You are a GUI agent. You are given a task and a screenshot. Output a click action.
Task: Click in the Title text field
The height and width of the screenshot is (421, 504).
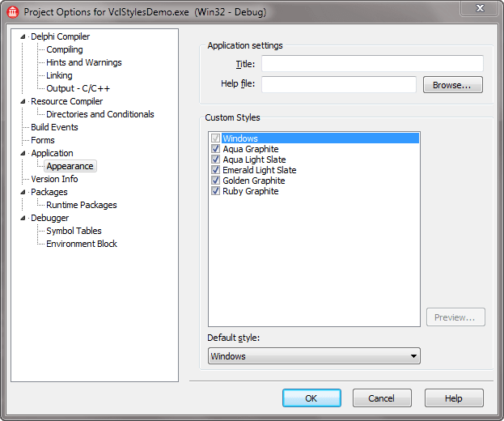pyautogui.click(x=371, y=64)
